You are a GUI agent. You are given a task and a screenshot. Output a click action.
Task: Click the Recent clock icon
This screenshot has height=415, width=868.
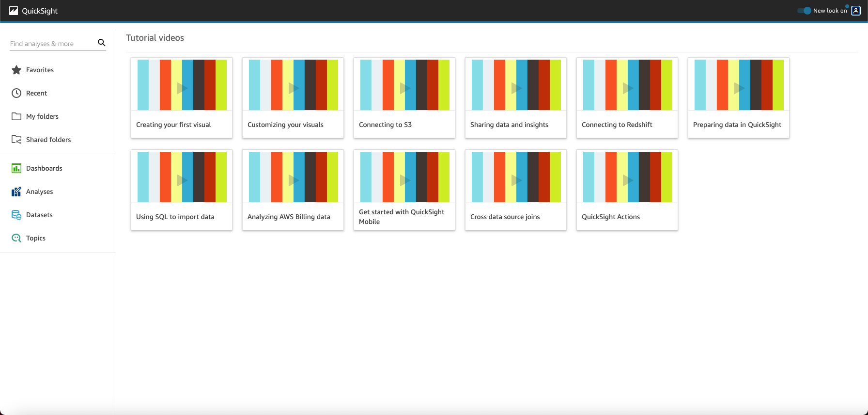[x=16, y=93]
